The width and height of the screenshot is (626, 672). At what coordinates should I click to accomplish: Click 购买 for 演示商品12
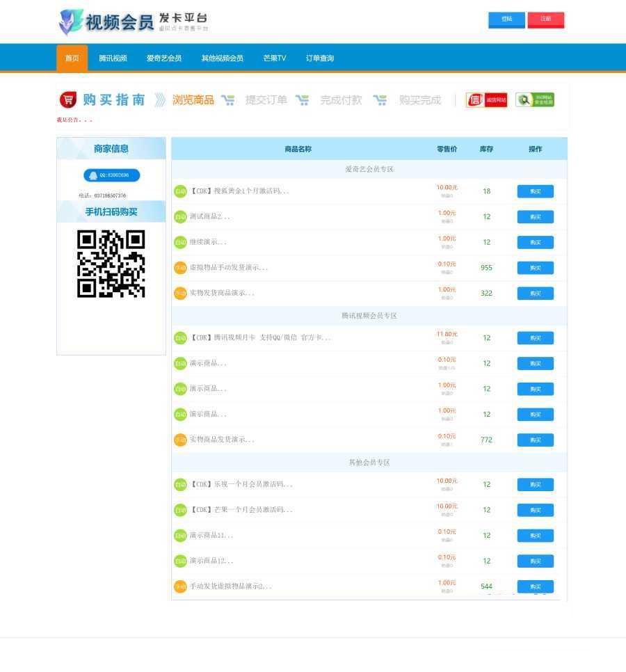pos(535,561)
